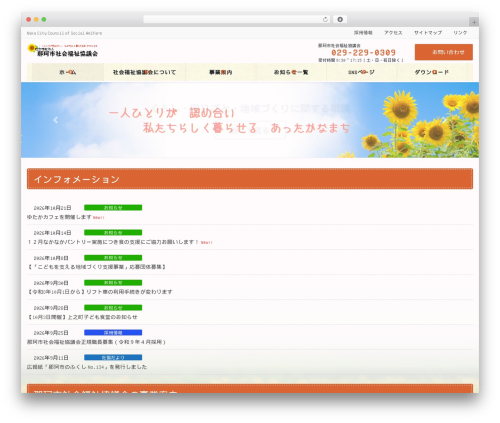The height and width of the screenshot is (423, 500).
Task: Click the orange お問い合わせ button
Action: [x=444, y=52]
